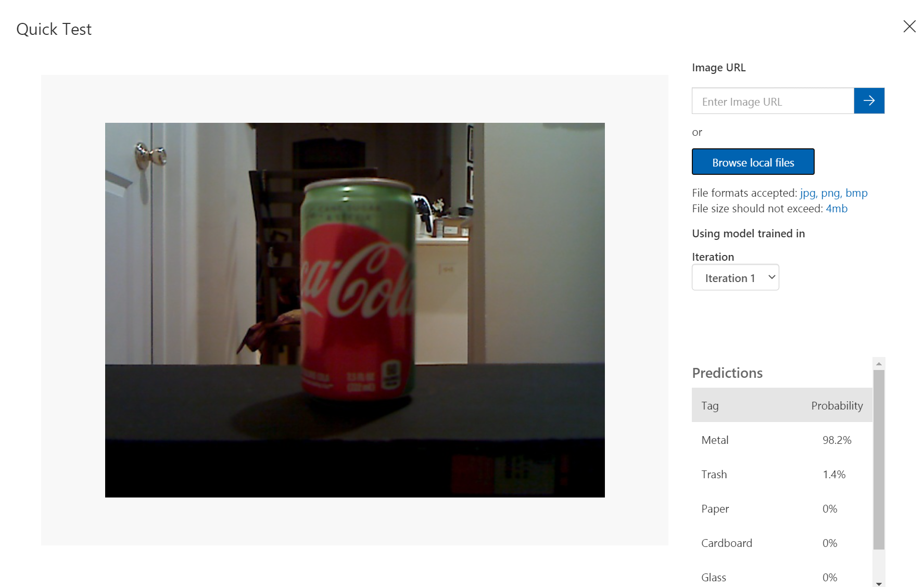The height and width of the screenshot is (587, 924).
Task: Click the Probability column header
Action: [837, 406]
